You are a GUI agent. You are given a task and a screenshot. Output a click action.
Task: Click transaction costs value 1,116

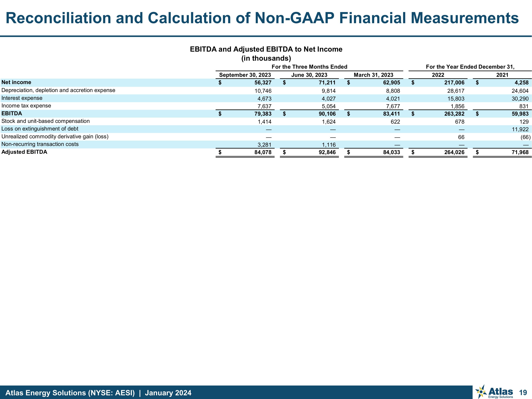(x=329, y=145)
